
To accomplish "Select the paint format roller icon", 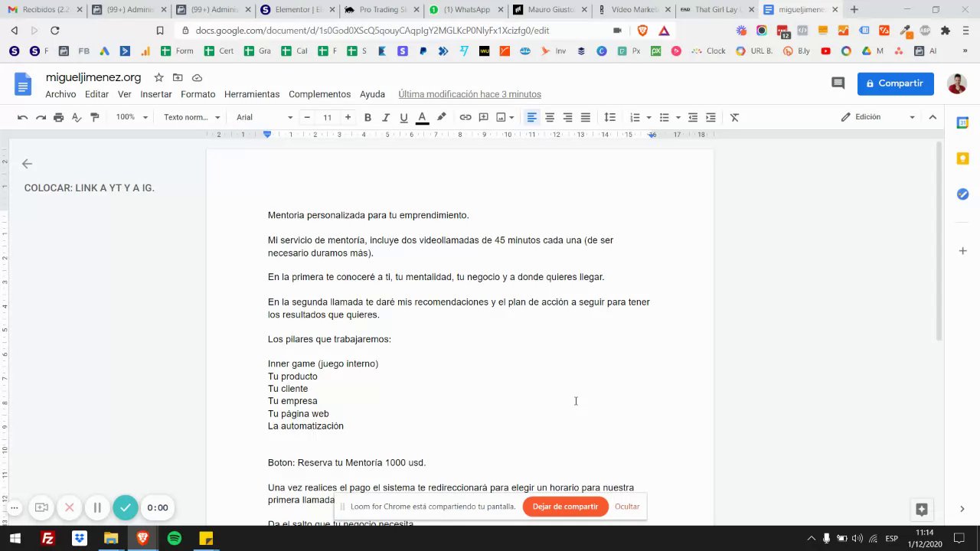I will 95,117.
